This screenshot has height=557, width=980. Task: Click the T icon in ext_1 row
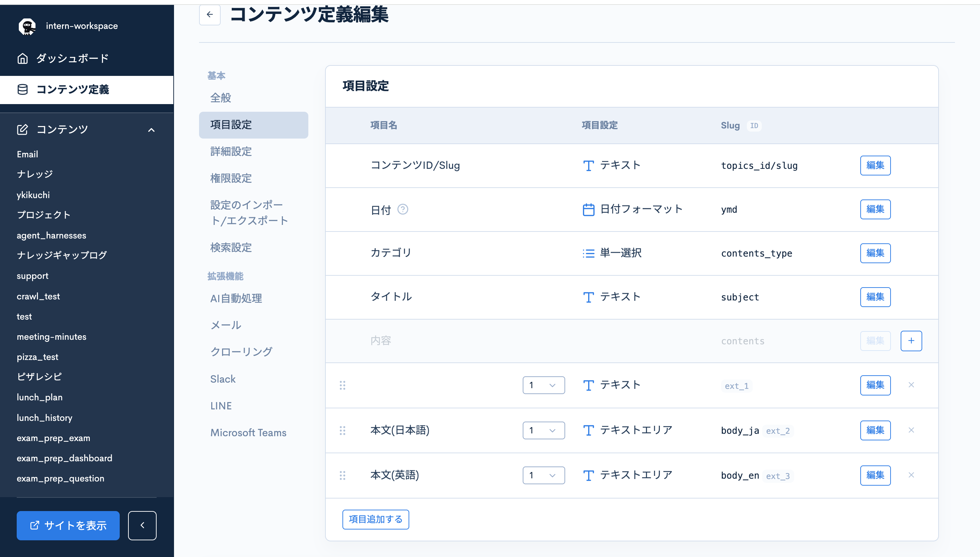(x=588, y=385)
